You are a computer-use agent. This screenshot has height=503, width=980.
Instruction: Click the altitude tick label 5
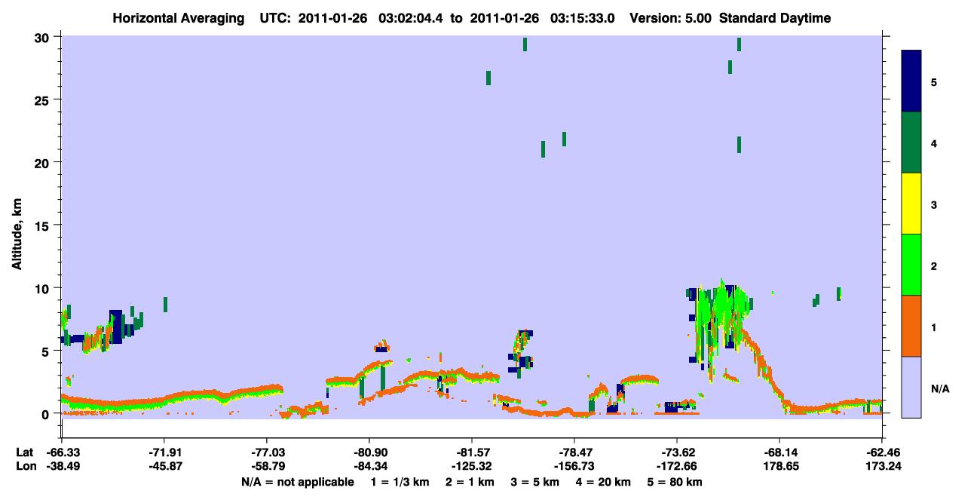(47, 351)
